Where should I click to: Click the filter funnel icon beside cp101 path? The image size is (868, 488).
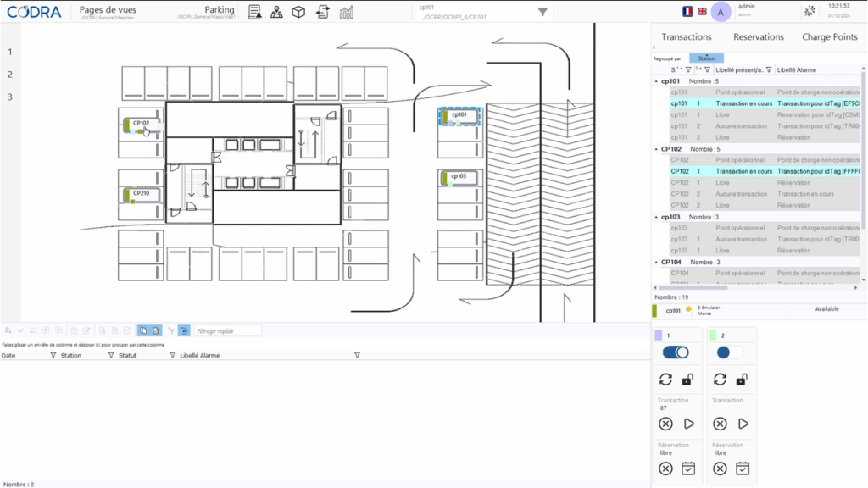pyautogui.click(x=543, y=12)
